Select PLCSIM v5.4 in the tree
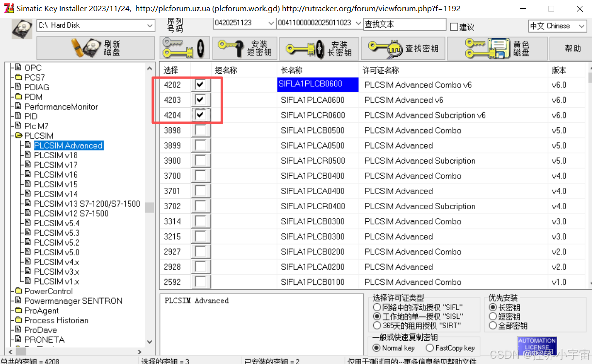The image size is (592, 364). tap(57, 223)
